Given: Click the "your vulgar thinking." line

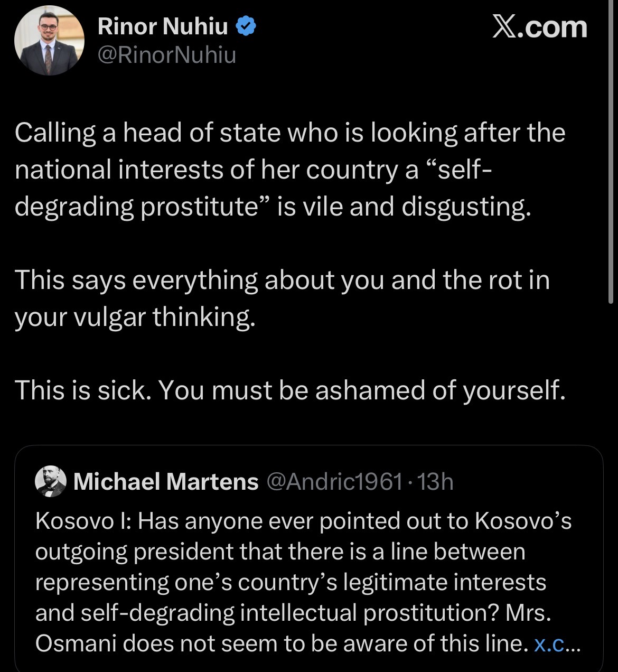Looking at the screenshot, I should tap(135, 316).
